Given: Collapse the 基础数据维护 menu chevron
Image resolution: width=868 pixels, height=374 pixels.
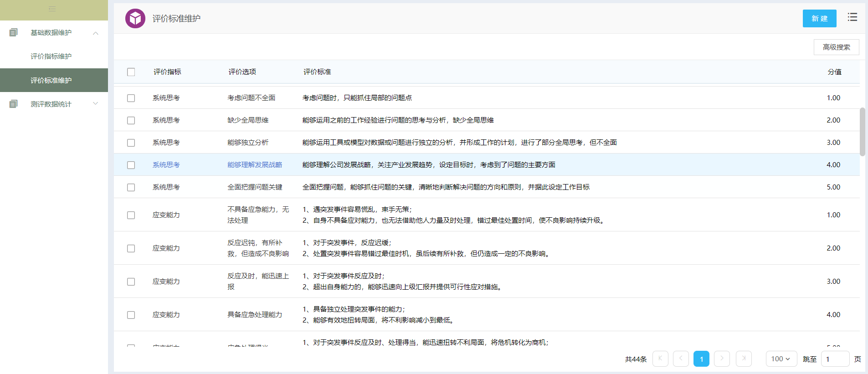Looking at the screenshot, I should (x=96, y=33).
